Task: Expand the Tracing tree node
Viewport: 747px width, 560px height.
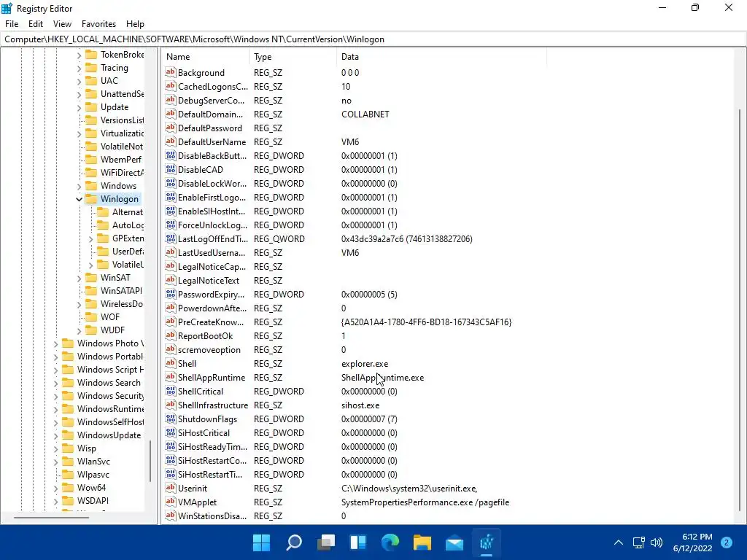Action: pyautogui.click(x=79, y=68)
